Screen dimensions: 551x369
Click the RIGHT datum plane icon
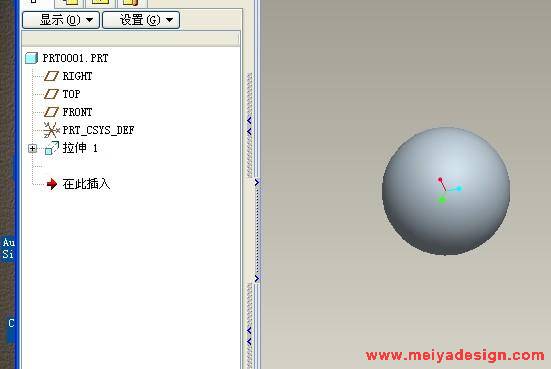(51, 76)
